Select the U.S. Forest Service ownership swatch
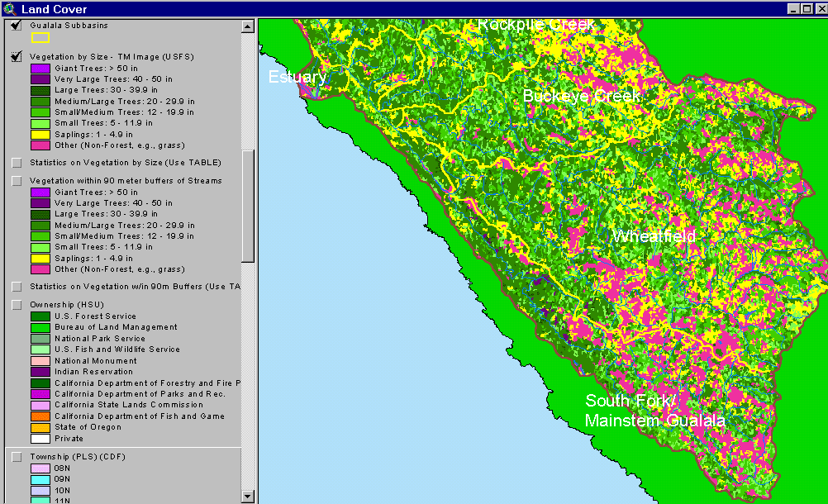This screenshot has height=504, width=828. 40,316
